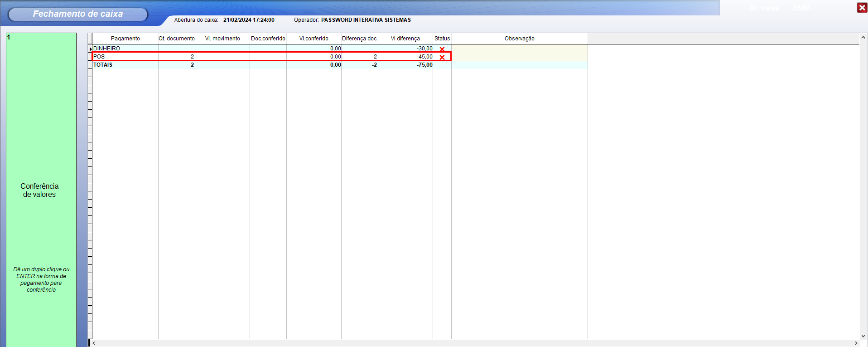The height and width of the screenshot is (347, 868).
Task: Click the TOTAIS Qt. documento 2 cell
Action: pos(177,65)
